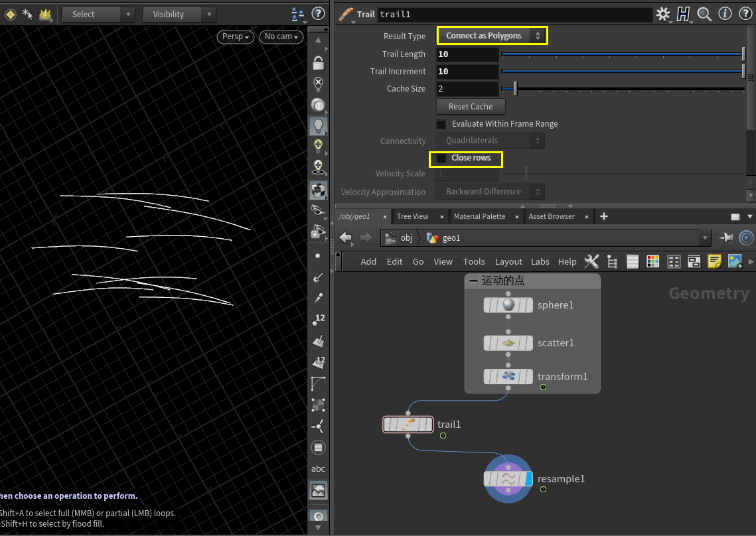
Task: Toggle the Close rows checkbox
Action: 441,158
